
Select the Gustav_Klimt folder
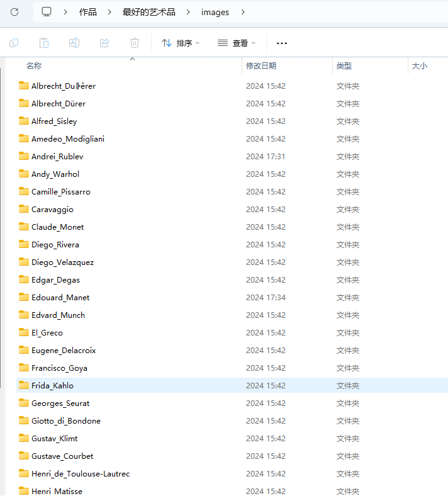click(54, 438)
